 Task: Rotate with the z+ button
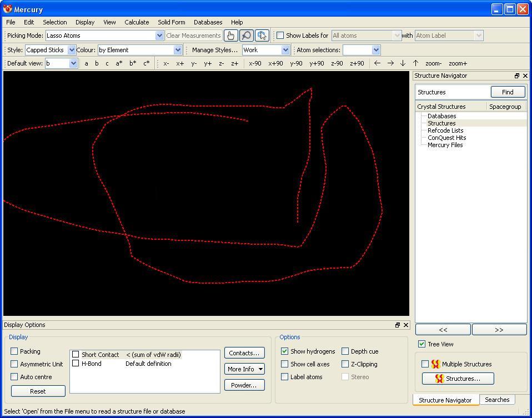pos(235,63)
